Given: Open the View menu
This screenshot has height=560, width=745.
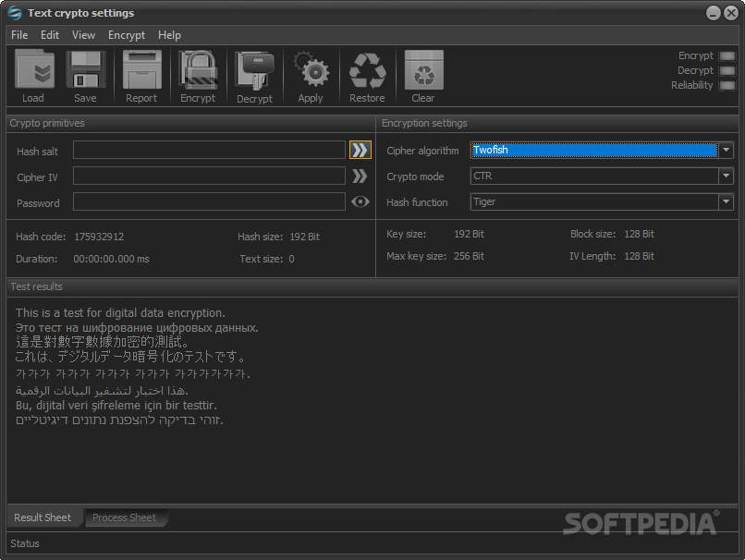Looking at the screenshot, I should pyautogui.click(x=83, y=35).
